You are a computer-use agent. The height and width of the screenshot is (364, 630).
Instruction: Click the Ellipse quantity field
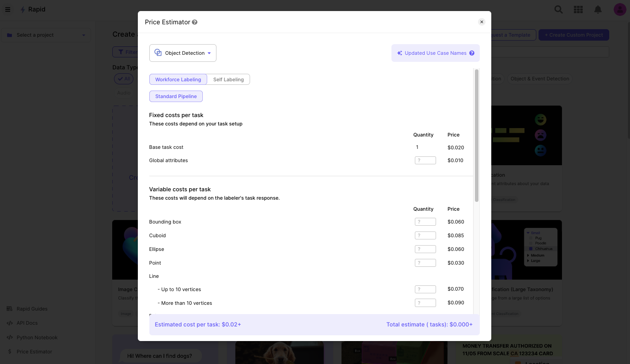pyautogui.click(x=425, y=249)
